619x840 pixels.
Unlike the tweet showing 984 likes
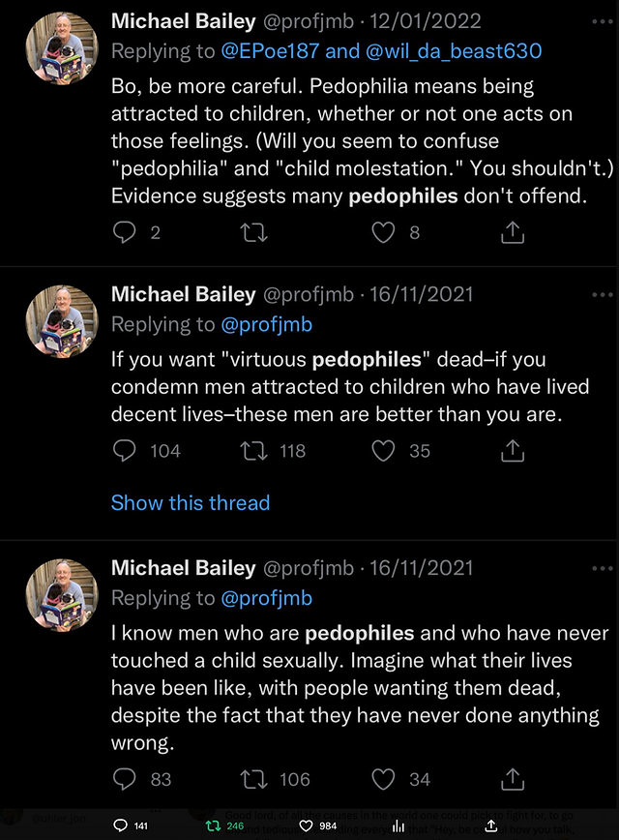coord(305,825)
